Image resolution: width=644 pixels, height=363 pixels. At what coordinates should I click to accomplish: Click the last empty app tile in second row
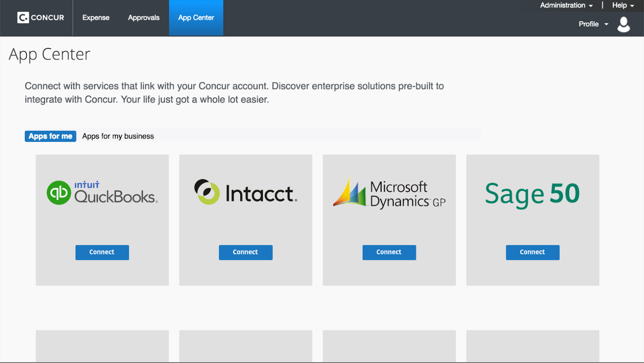[x=533, y=346]
